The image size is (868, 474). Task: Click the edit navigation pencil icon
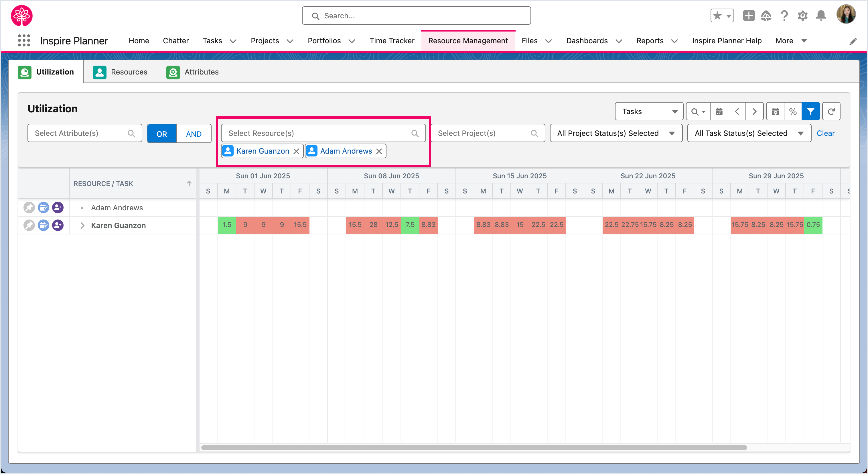pos(853,42)
